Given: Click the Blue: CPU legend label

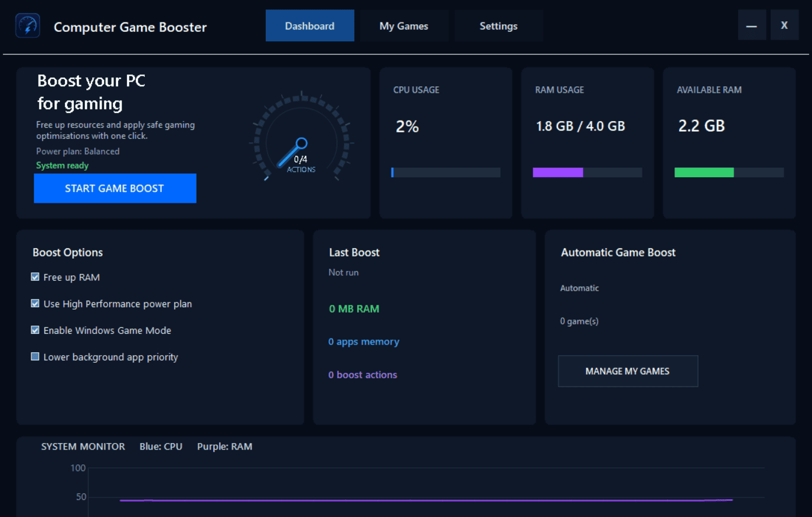Looking at the screenshot, I should coord(161,447).
